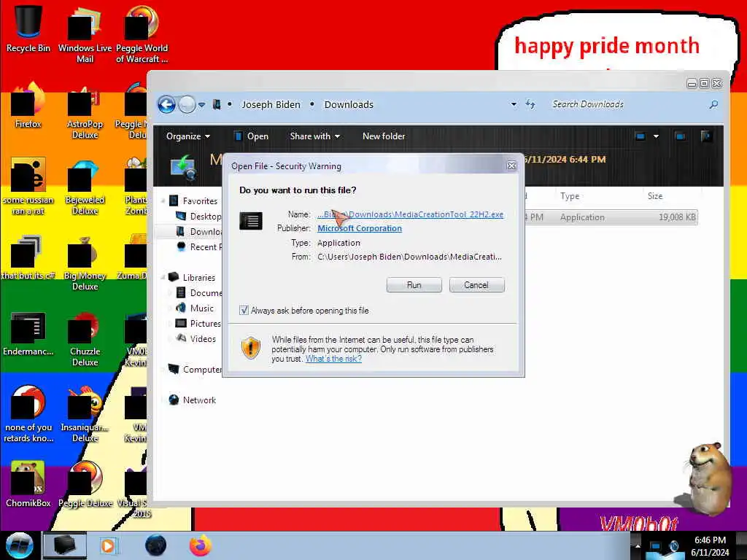The height and width of the screenshot is (560, 747).
Task: Click the Windows Media Player taskbar icon
Action: pyautogui.click(x=108, y=545)
